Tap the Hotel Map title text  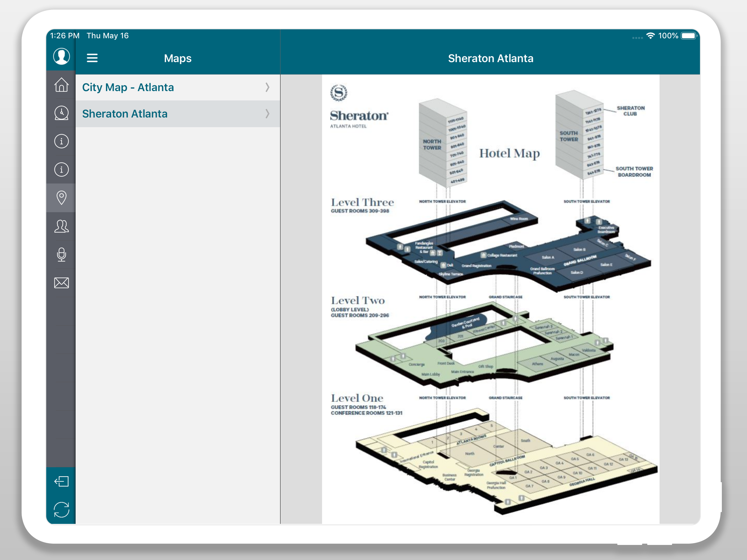(x=509, y=154)
